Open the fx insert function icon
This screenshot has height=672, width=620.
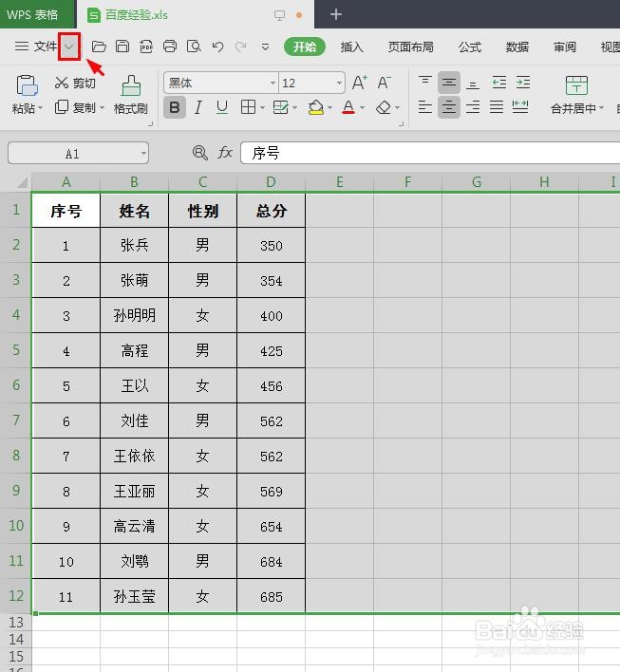(225, 153)
